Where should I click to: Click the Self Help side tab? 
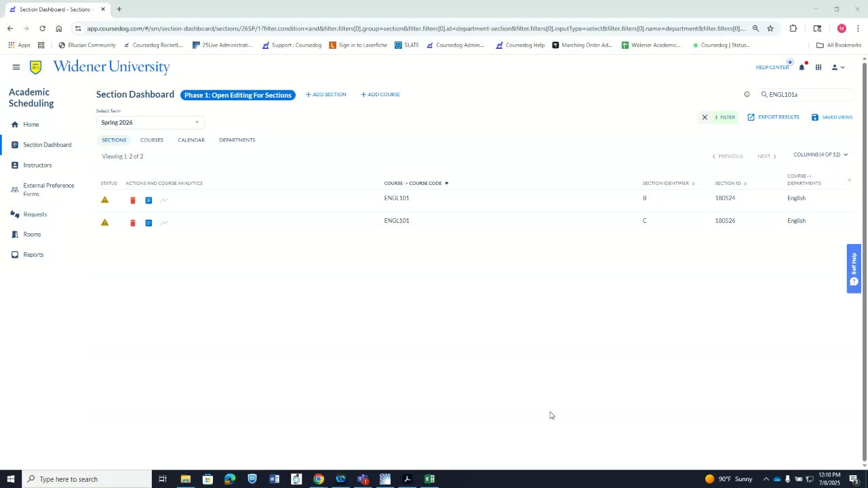(854, 268)
